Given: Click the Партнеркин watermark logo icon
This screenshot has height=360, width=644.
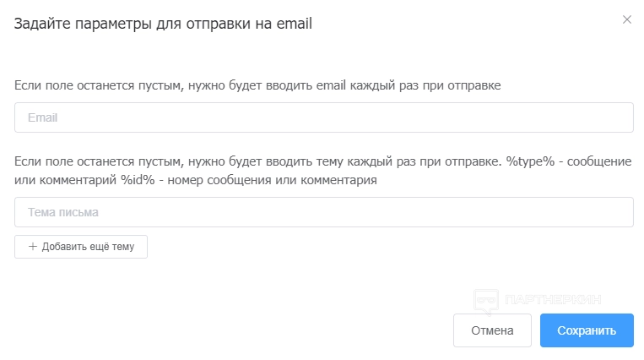Looking at the screenshot, I should [x=484, y=299].
